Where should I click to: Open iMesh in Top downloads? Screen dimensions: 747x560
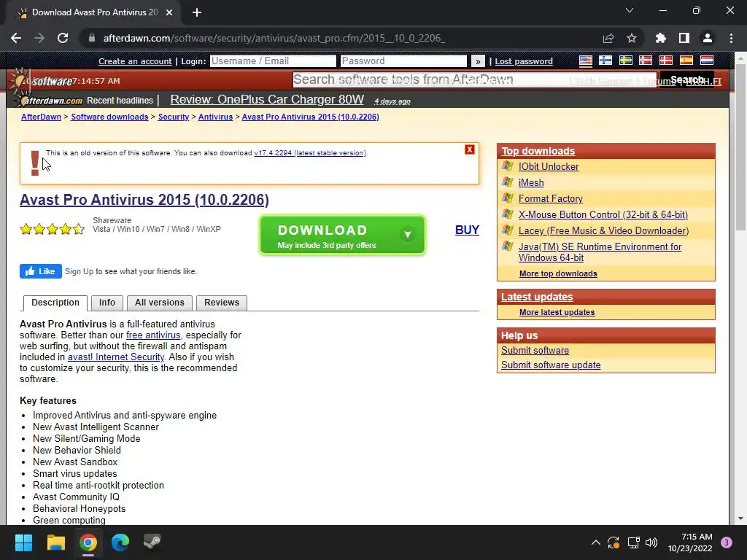[531, 182]
